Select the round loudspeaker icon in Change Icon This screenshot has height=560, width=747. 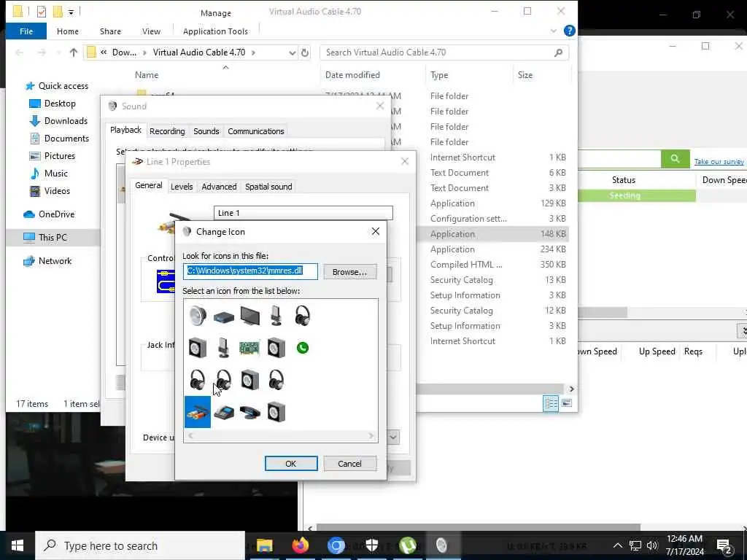click(x=197, y=316)
